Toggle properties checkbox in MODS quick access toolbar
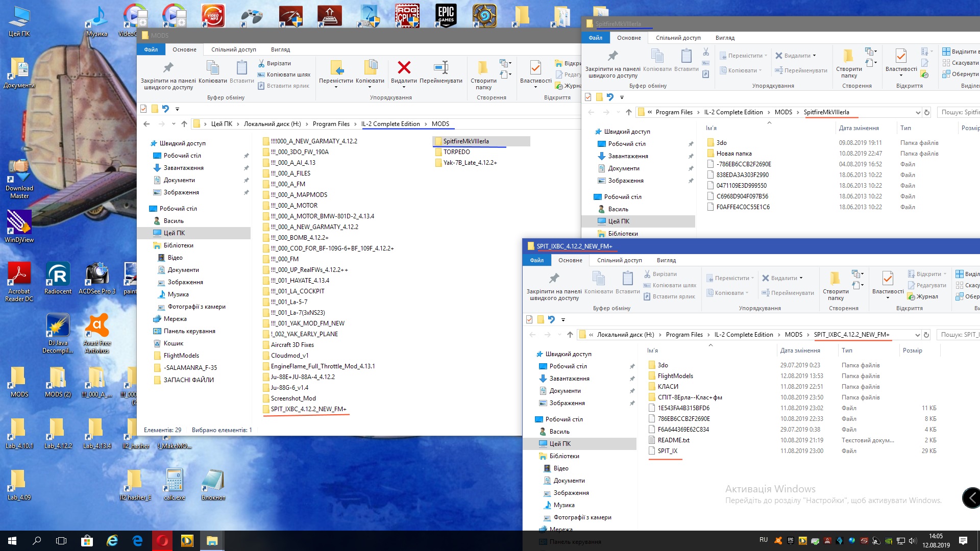This screenshot has width=980, height=551. pyautogui.click(x=143, y=109)
